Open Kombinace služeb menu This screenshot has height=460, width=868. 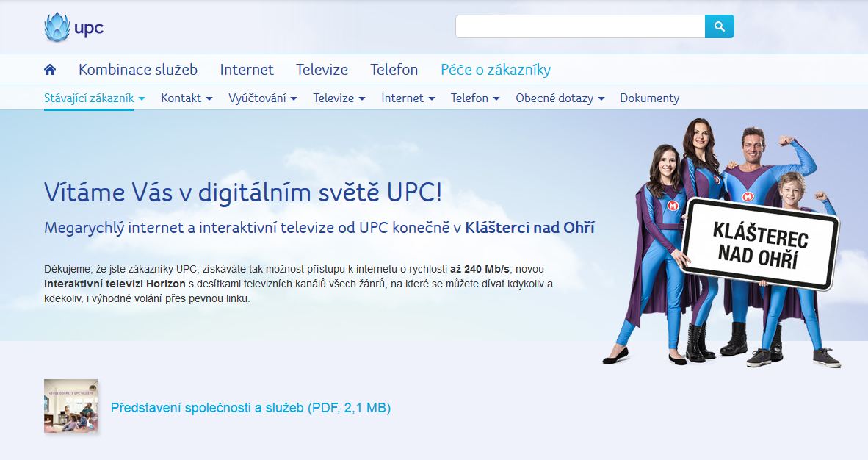click(x=138, y=70)
